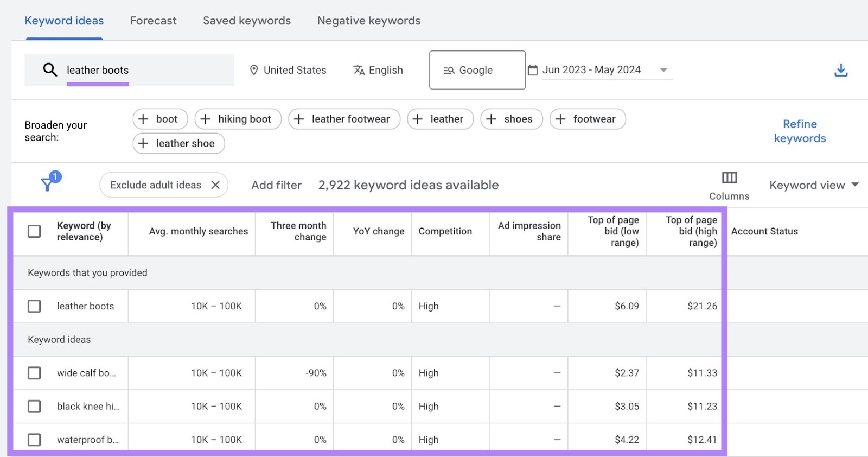The width and height of the screenshot is (868, 457).
Task: Click the 'leather boots' keyword cell
Action: pos(86,306)
